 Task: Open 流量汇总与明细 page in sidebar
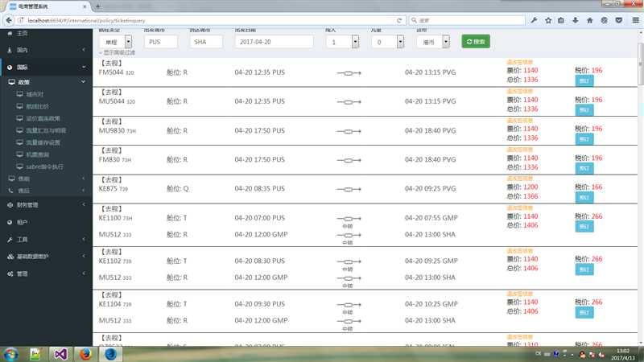pos(46,130)
